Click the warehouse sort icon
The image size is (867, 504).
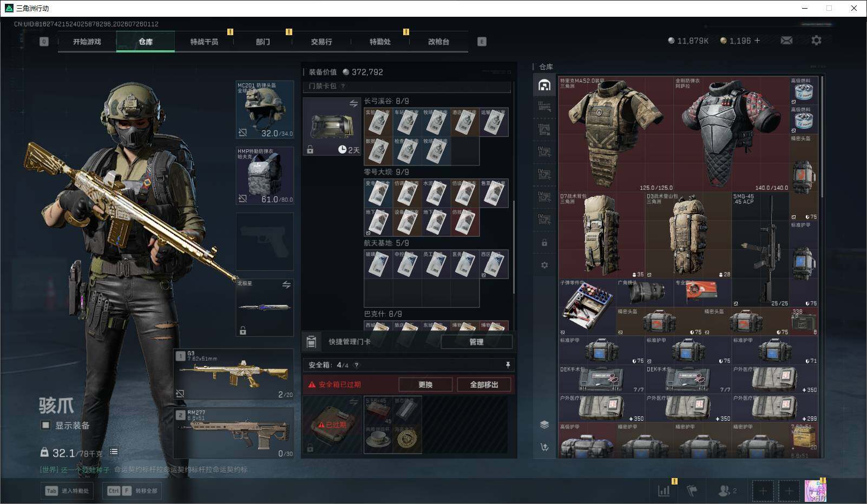pyautogui.click(x=544, y=447)
